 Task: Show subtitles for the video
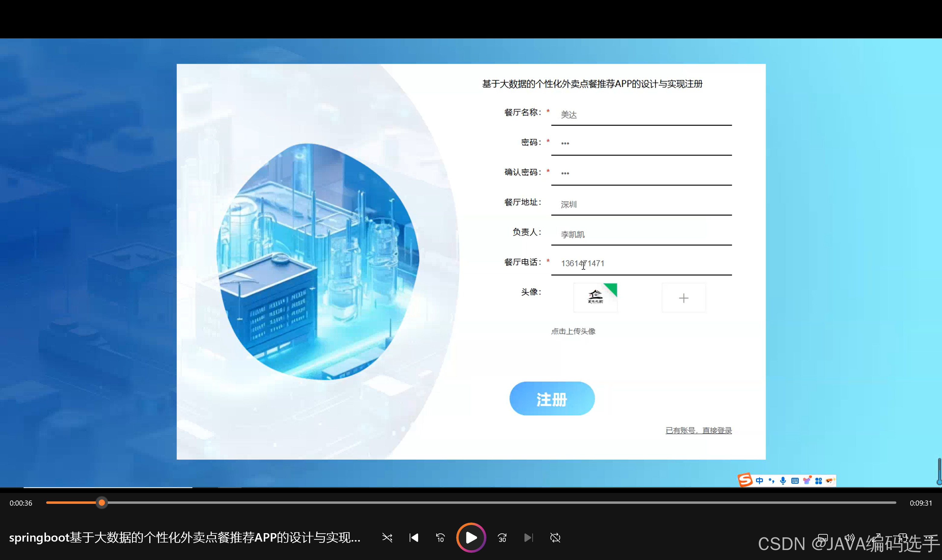[x=823, y=537]
